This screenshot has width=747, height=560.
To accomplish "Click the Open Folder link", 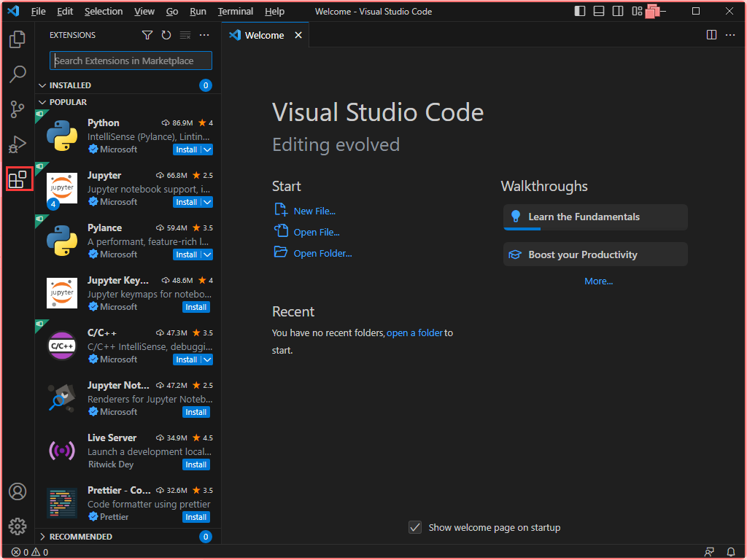I will pos(322,253).
